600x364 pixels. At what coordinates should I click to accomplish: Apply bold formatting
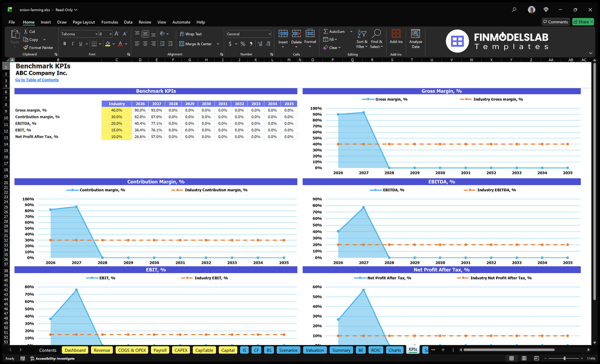click(x=65, y=44)
